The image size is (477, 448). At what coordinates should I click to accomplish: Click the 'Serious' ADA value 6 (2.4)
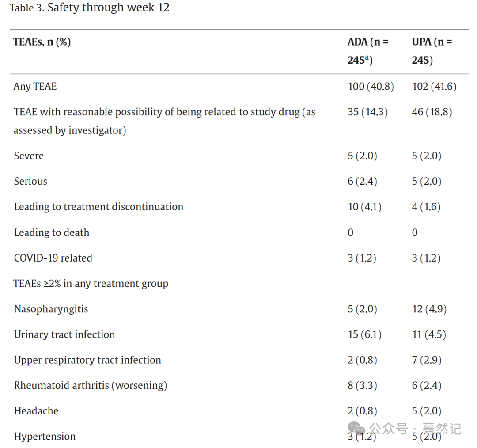coord(362,182)
